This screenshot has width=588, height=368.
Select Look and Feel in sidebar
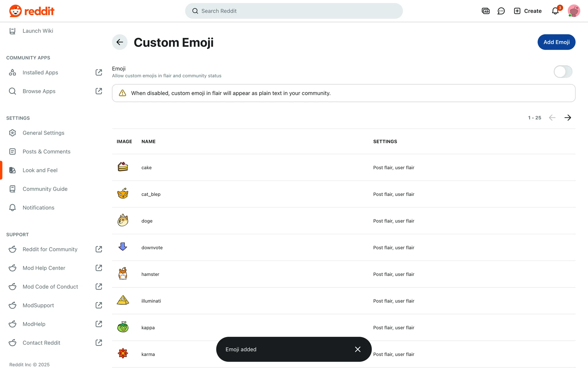pyautogui.click(x=40, y=170)
